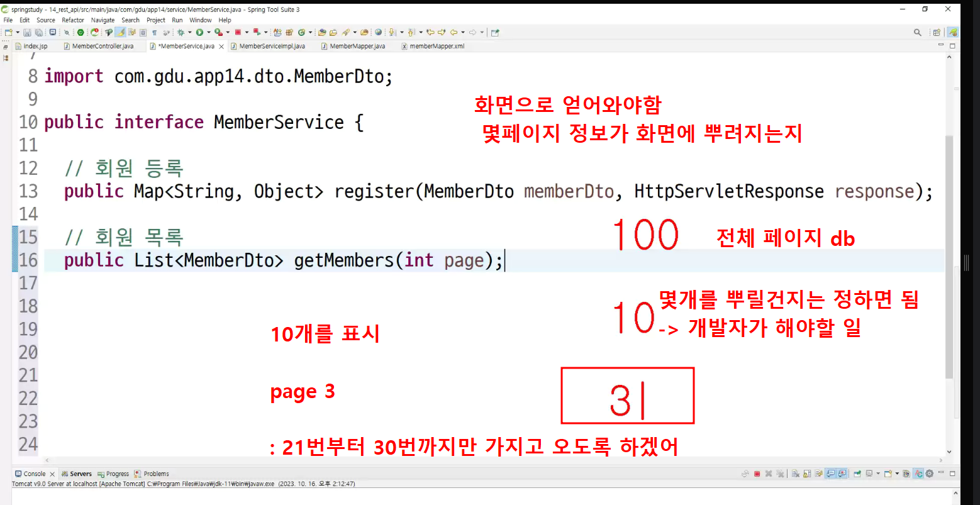Open the Project menu

tap(156, 20)
